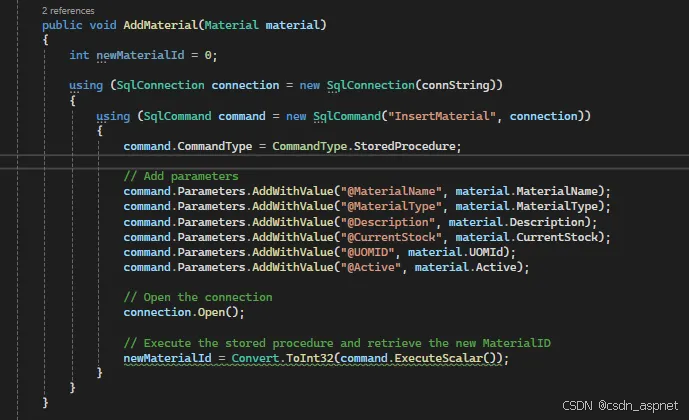
Task: Click the "@Active" parameter string
Action: click(x=371, y=267)
